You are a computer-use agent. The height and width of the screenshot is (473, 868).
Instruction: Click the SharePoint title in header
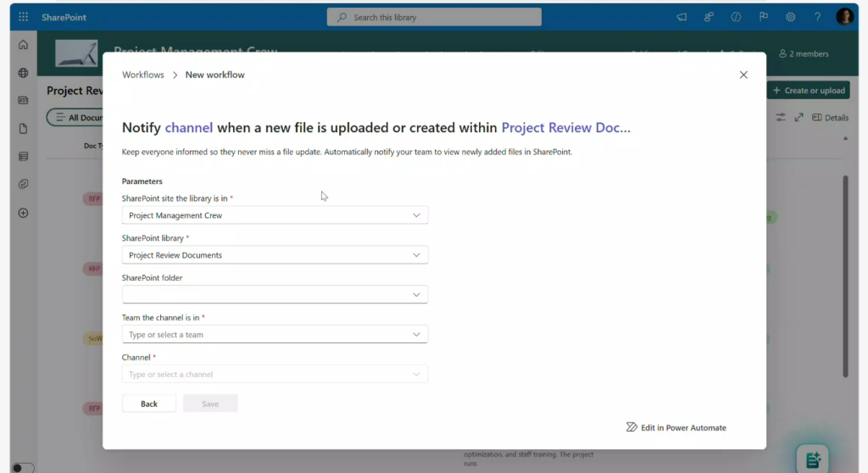point(64,17)
